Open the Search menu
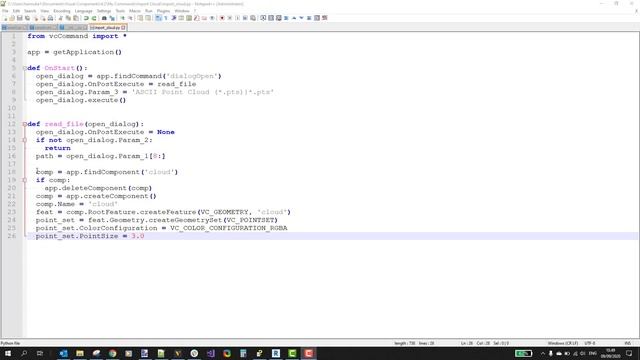Viewport: 640px width, 360px height. click(30, 11)
